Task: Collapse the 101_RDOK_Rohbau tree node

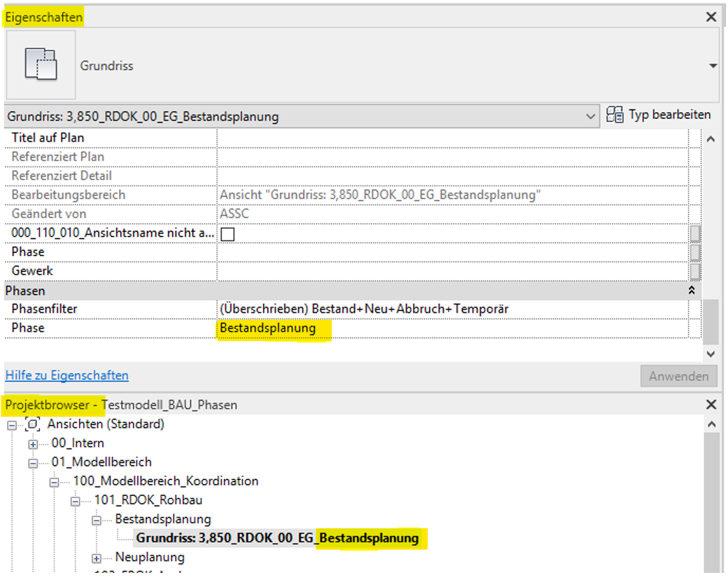Action: click(x=76, y=501)
